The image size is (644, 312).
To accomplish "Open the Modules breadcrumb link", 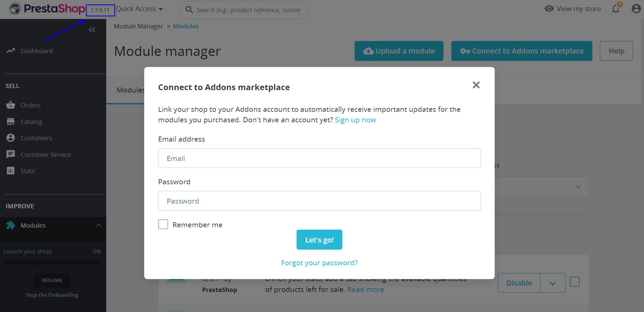I will pos(186,26).
